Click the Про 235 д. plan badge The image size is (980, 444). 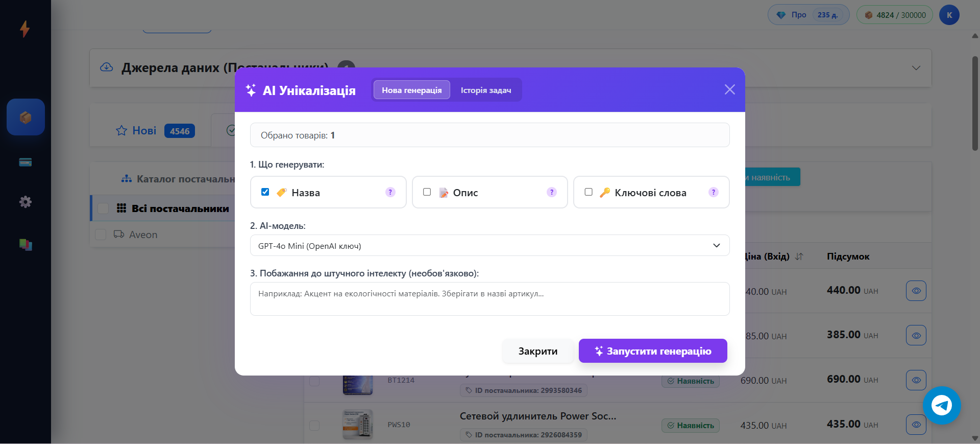808,15
